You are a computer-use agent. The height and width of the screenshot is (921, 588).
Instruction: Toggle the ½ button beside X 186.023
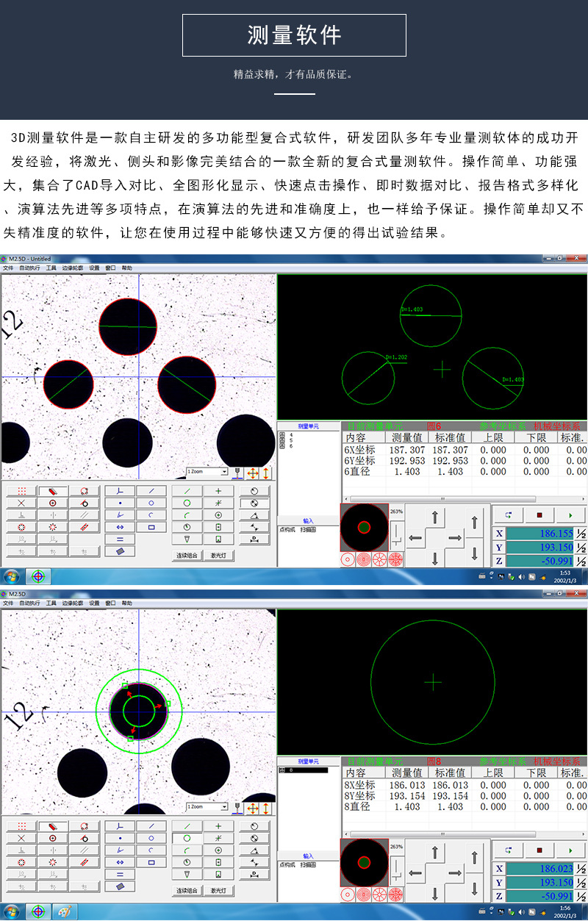pyautogui.click(x=581, y=869)
